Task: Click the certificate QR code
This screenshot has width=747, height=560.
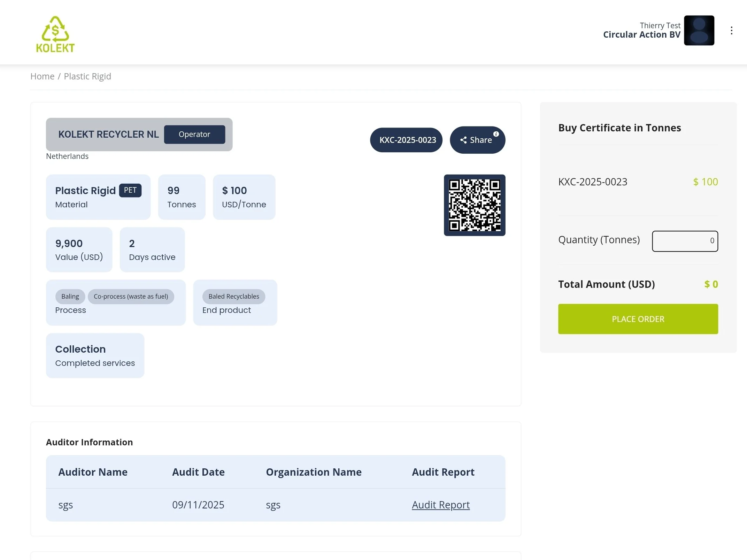Action: point(474,205)
